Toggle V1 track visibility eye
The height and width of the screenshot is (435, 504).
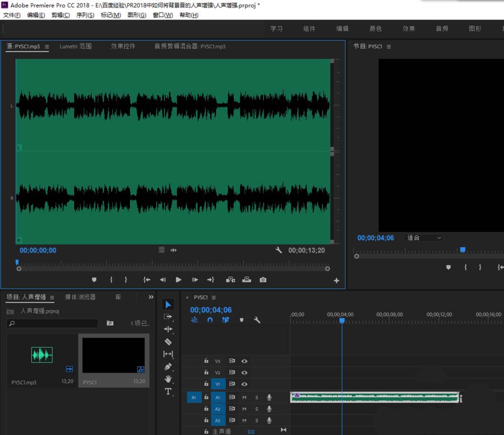click(244, 384)
